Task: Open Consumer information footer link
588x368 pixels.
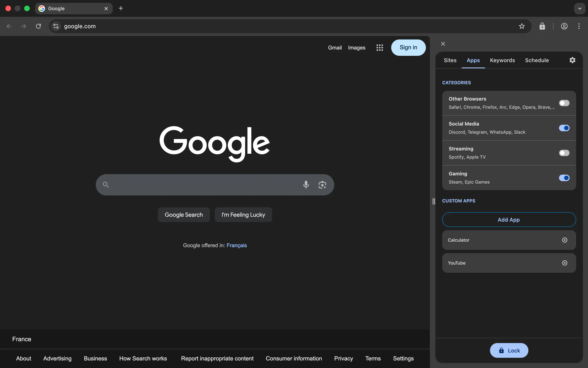Action: (294, 359)
